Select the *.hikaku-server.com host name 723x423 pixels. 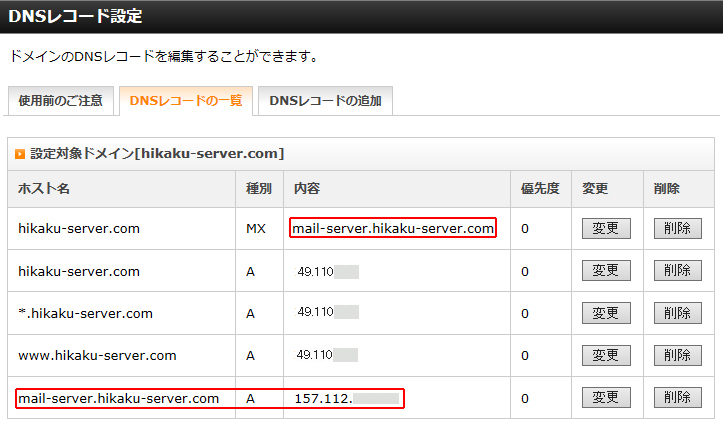pos(85,314)
